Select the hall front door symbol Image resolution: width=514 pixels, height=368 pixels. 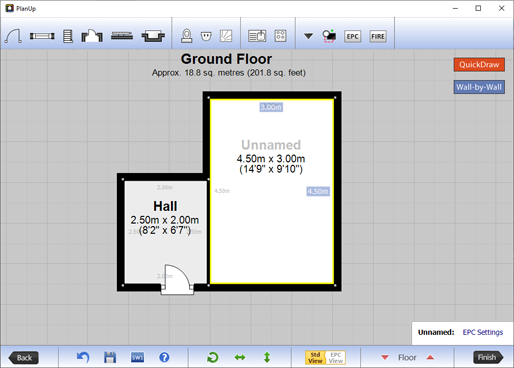click(177, 279)
